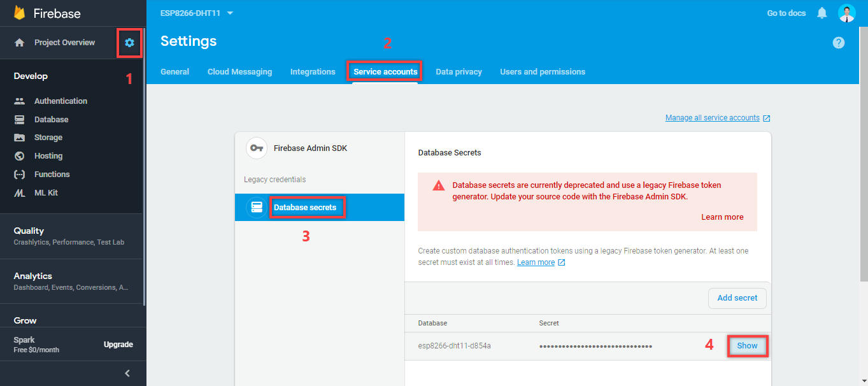Go to docs
Viewport: 868px width, 386px height.
click(786, 13)
